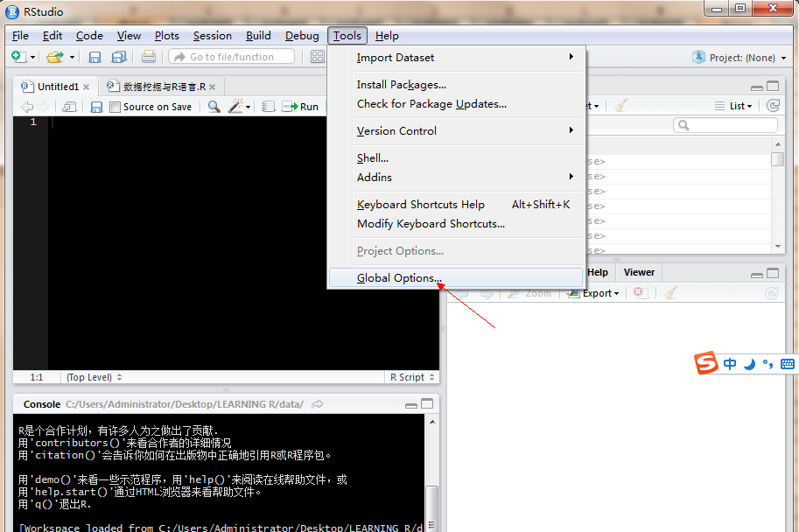Open the Export dropdown in Plots pane

[x=593, y=293]
